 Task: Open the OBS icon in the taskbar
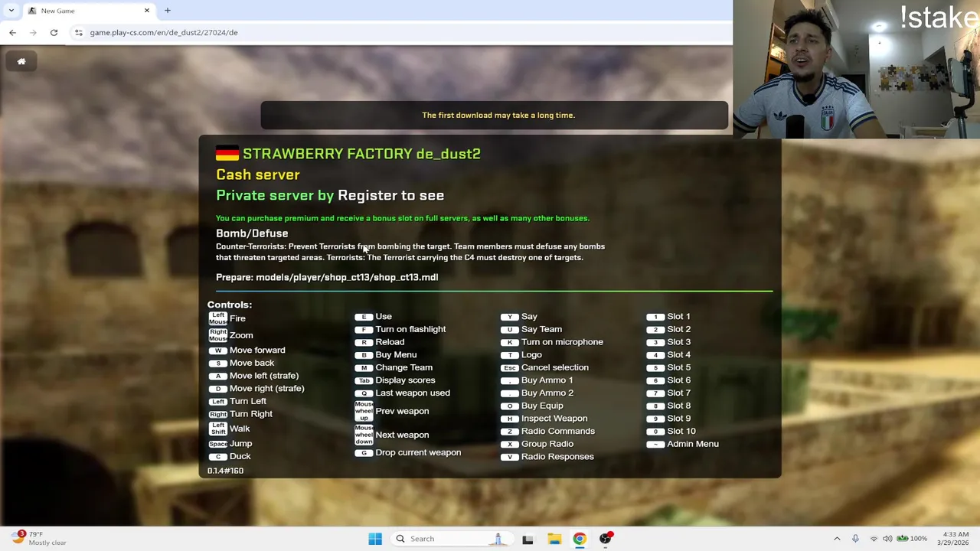point(606,539)
